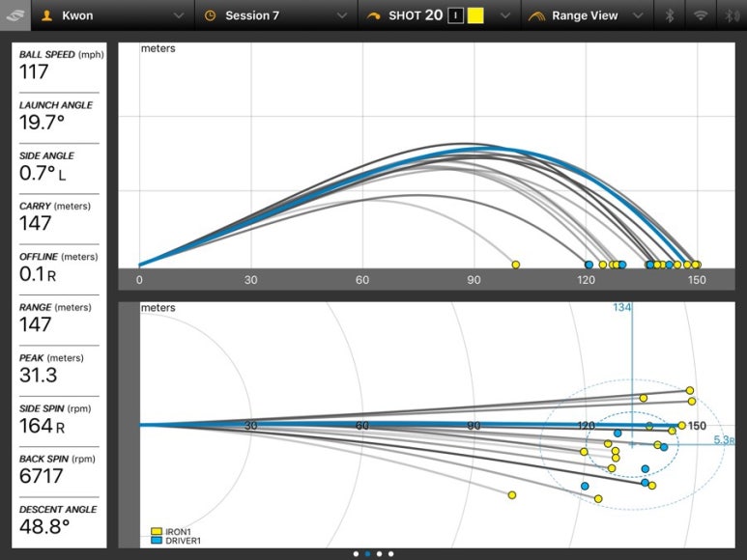Go to the first page indicator dot
Viewport: 747px width, 560px height.
(356, 554)
